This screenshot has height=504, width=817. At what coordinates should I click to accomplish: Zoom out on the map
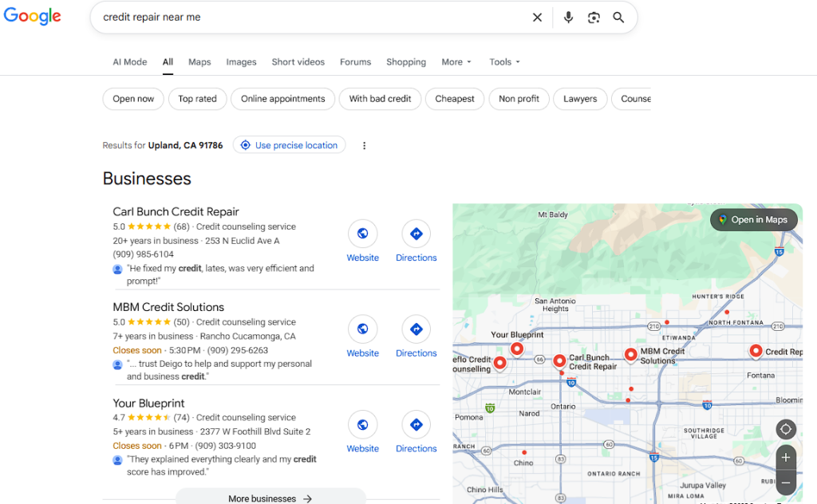[x=786, y=482]
